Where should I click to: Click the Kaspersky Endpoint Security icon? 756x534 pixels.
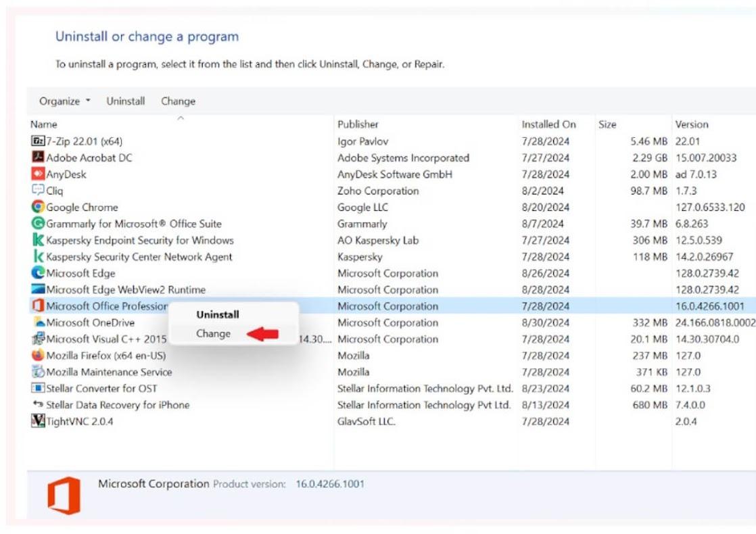pyautogui.click(x=38, y=239)
